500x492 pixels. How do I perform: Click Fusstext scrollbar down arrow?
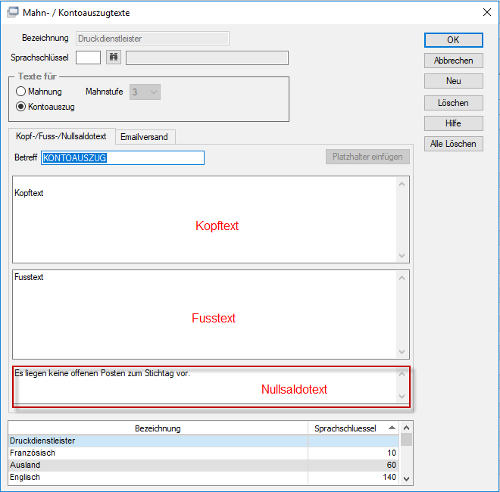point(402,352)
